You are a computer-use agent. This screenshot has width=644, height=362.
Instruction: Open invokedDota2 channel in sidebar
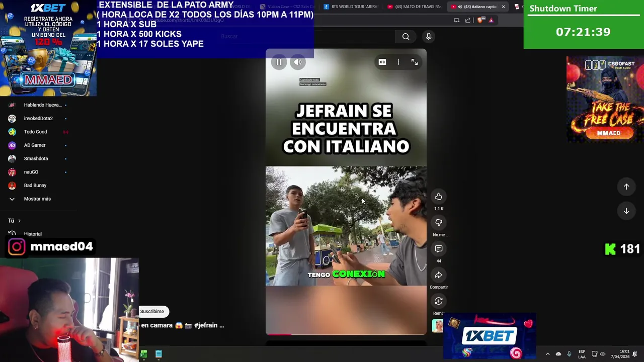[x=38, y=119]
